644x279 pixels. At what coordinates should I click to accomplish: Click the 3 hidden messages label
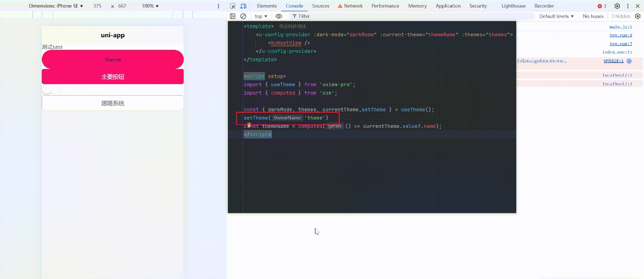[621, 16]
